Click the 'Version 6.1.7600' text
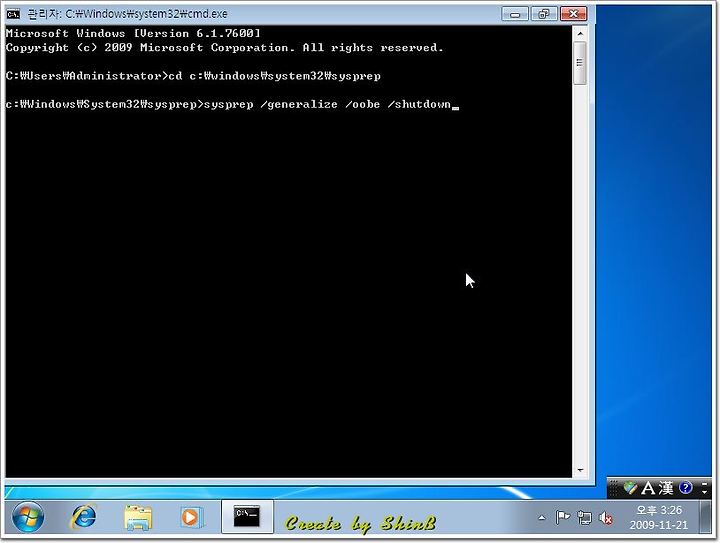 click(x=197, y=34)
